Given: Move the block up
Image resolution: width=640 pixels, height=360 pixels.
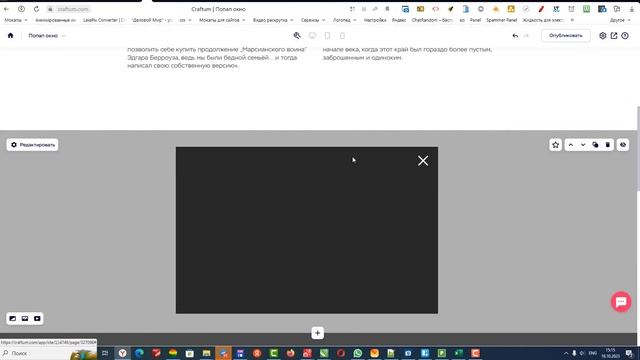Looking at the screenshot, I should click(571, 145).
